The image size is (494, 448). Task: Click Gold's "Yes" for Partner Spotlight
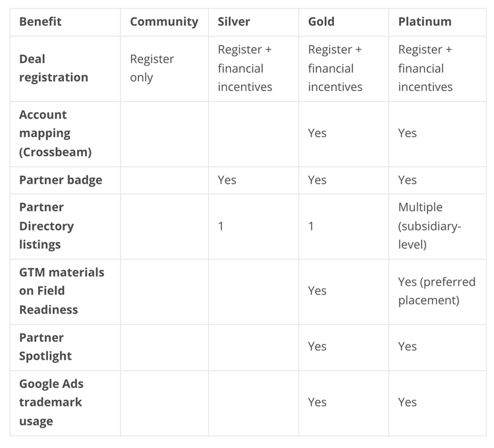[x=317, y=347]
